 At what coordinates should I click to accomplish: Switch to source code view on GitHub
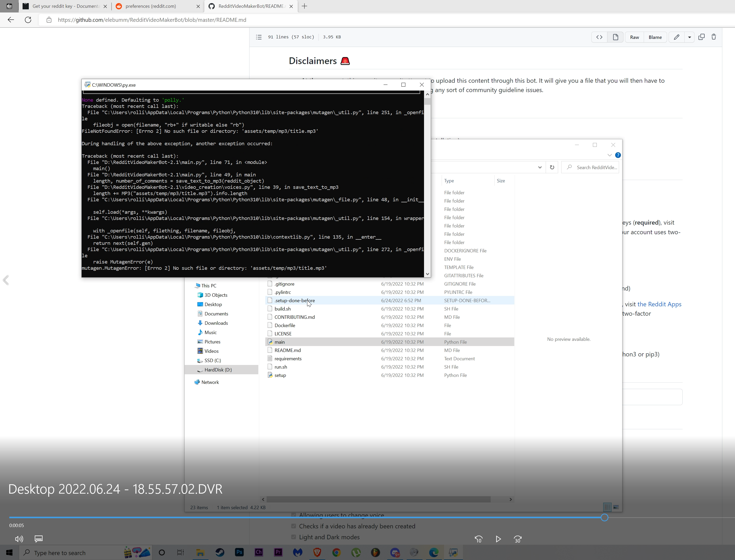pyautogui.click(x=599, y=37)
